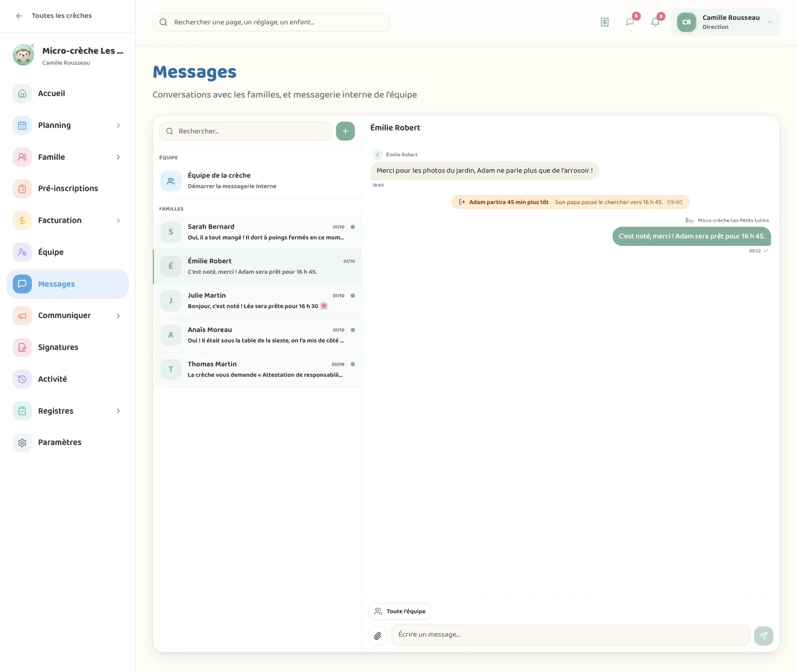Open the Camille Rousseau account dropdown
The height and width of the screenshot is (672, 797).
[x=725, y=22]
